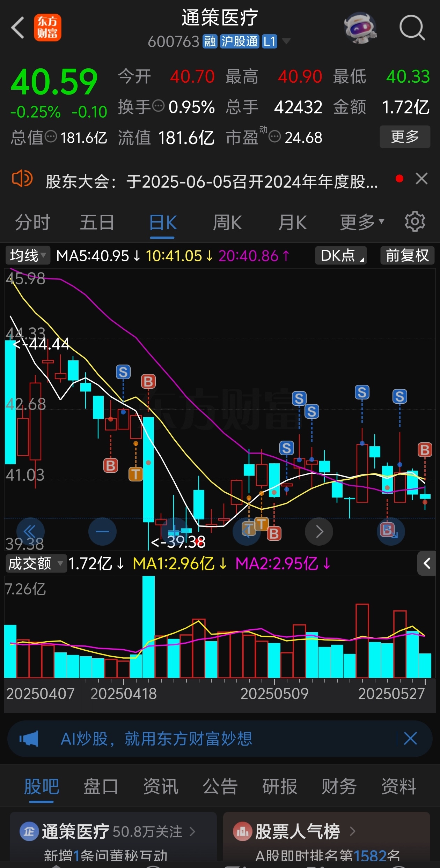Open the 东方财富 logo icon
This screenshot has width=440, height=868.
(x=47, y=28)
